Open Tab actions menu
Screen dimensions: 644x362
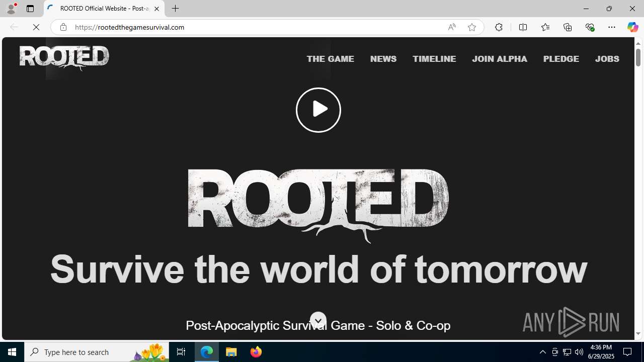30,9
